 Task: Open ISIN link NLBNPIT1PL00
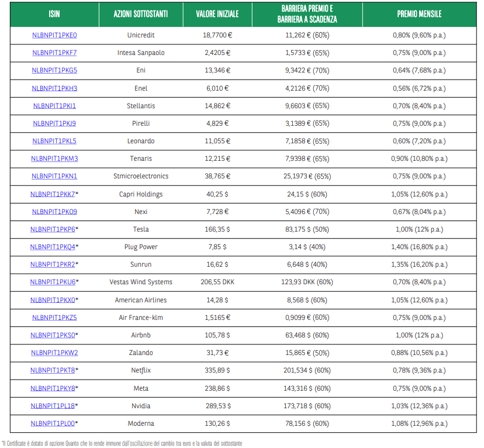point(53,423)
